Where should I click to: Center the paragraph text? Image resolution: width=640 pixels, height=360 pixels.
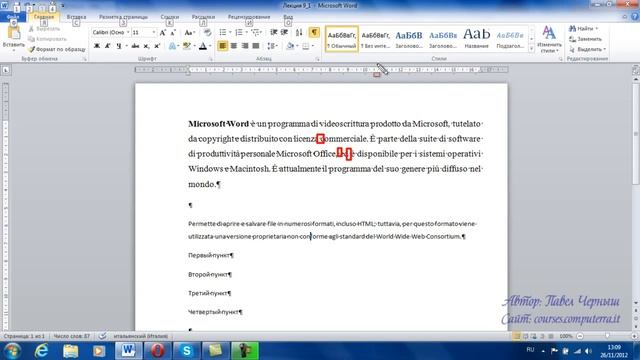(x=233, y=46)
